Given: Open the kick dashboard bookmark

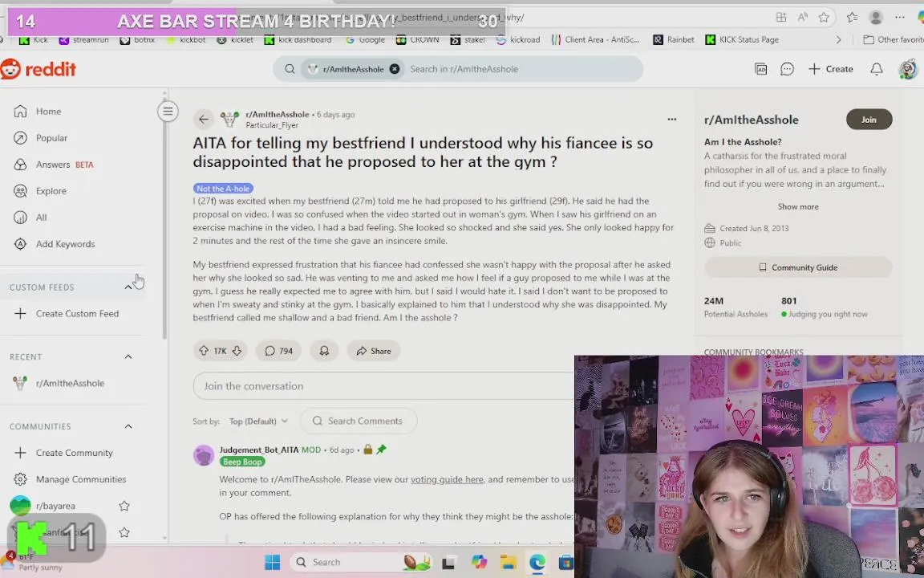Looking at the screenshot, I should click(x=298, y=39).
